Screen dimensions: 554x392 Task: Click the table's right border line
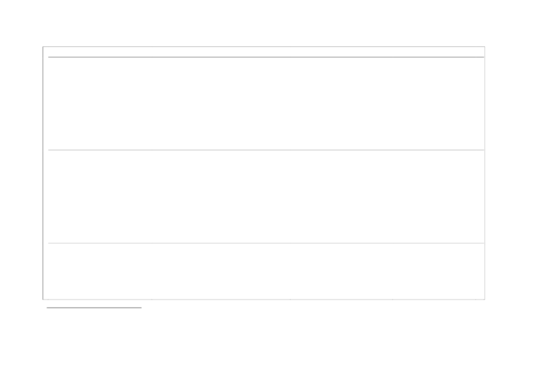[485, 173]
